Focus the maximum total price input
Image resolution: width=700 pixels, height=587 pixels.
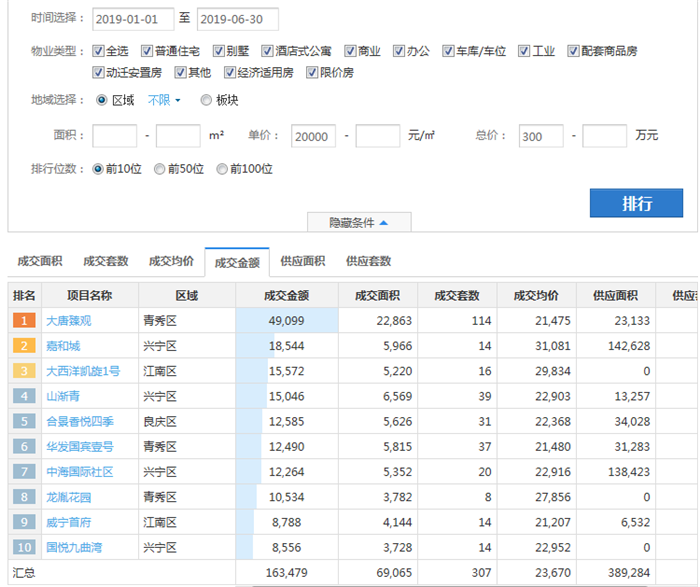(x=605, y=136)
